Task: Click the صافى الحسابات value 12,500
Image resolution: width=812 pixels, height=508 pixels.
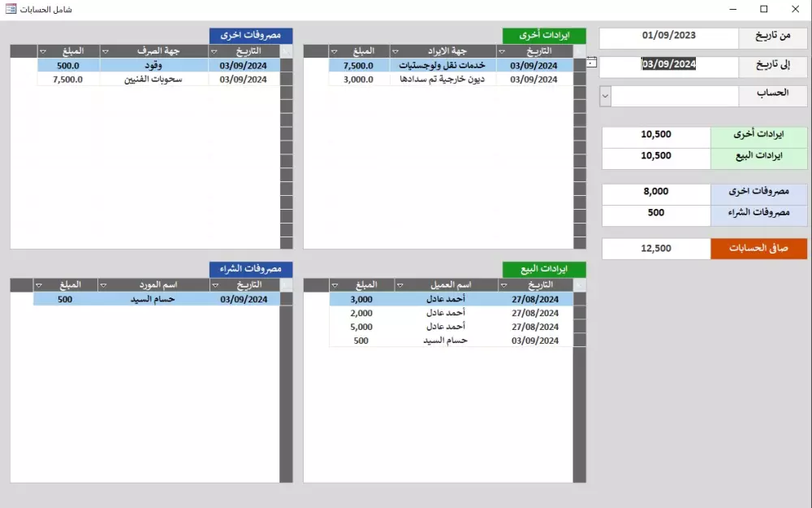Action: [x=656, y=249]
